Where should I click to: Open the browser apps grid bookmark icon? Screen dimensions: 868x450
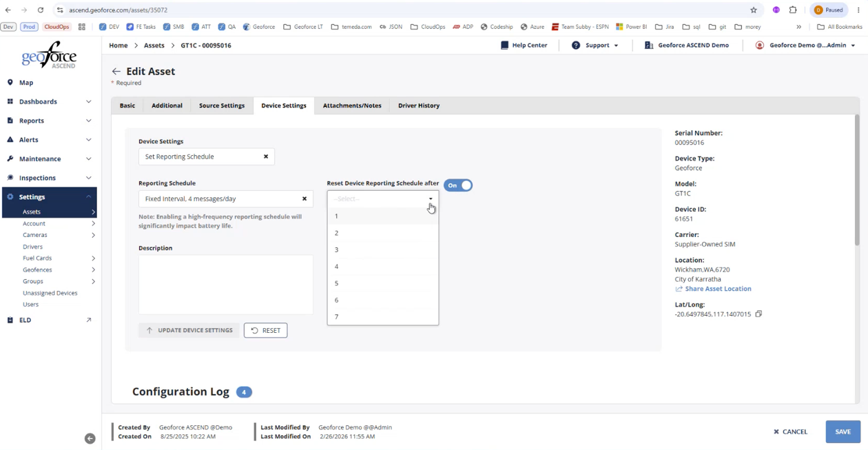pyautogui.click(x=82, y=27)
